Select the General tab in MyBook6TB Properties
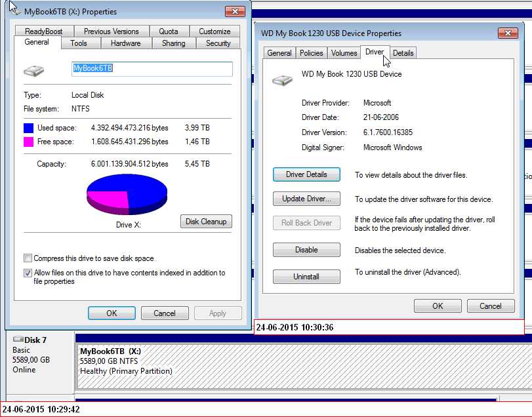The image size is (532, 417). click(x=37, y=42)
